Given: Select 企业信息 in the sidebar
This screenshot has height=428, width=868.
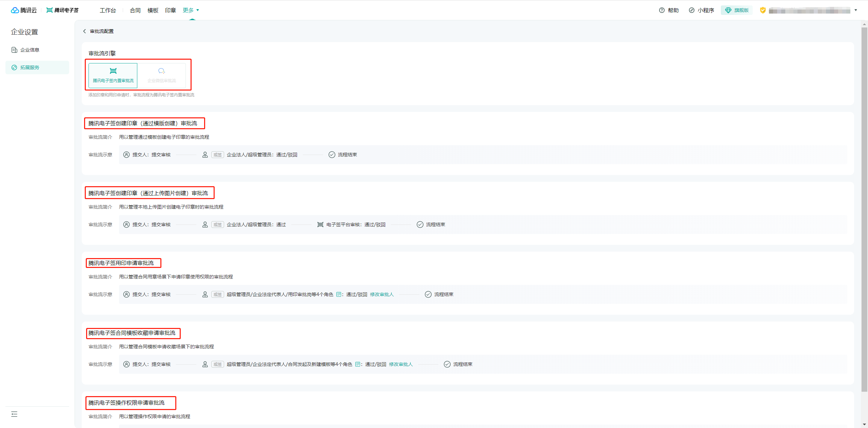Looking at the screenshot, I should (x=37, y=50).
